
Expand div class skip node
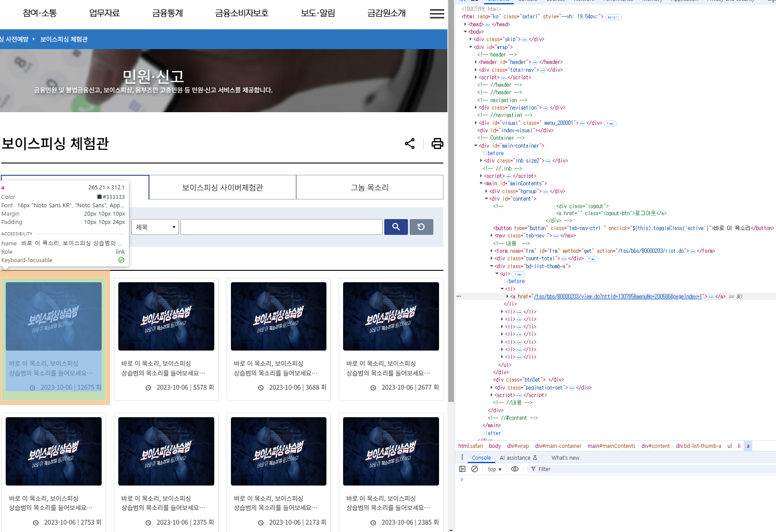pyautogui.click(x=471, y=39)
